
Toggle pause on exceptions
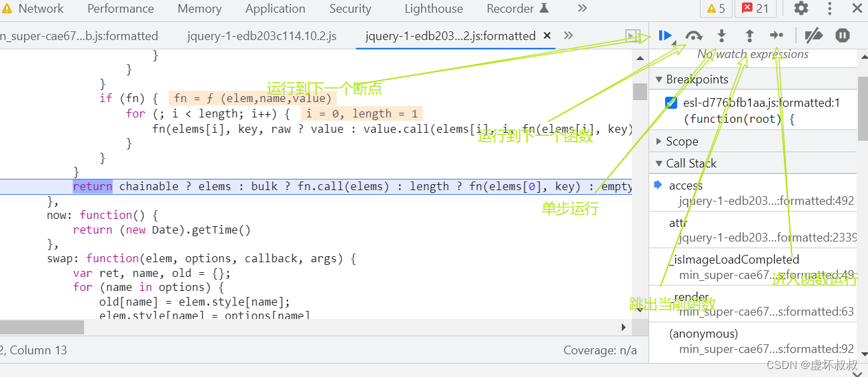[843, 35]
